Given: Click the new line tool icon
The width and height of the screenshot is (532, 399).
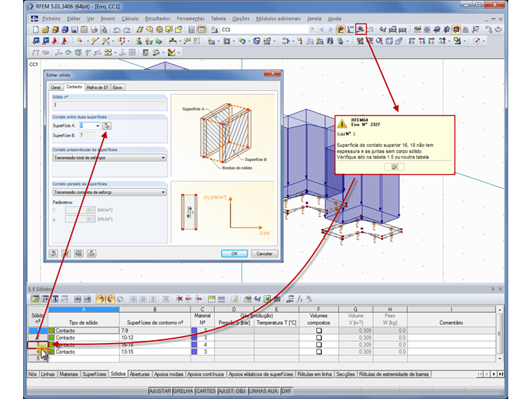Looking at the screenshot, I should point(95,41).
